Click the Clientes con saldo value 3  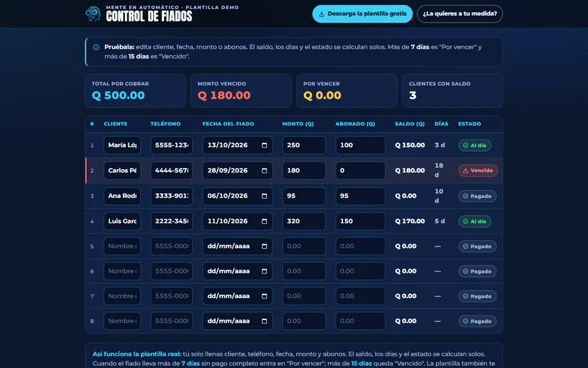tap(413, 96)
